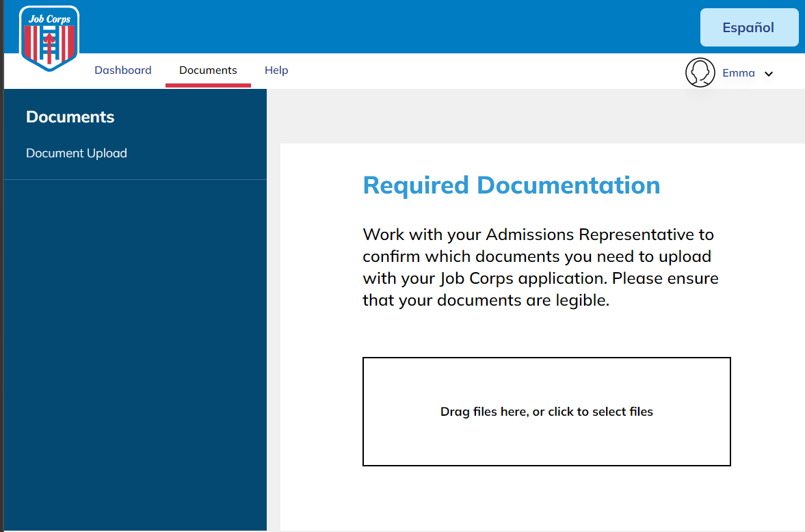Click the 'Drag files here' text

coord(546,412)
